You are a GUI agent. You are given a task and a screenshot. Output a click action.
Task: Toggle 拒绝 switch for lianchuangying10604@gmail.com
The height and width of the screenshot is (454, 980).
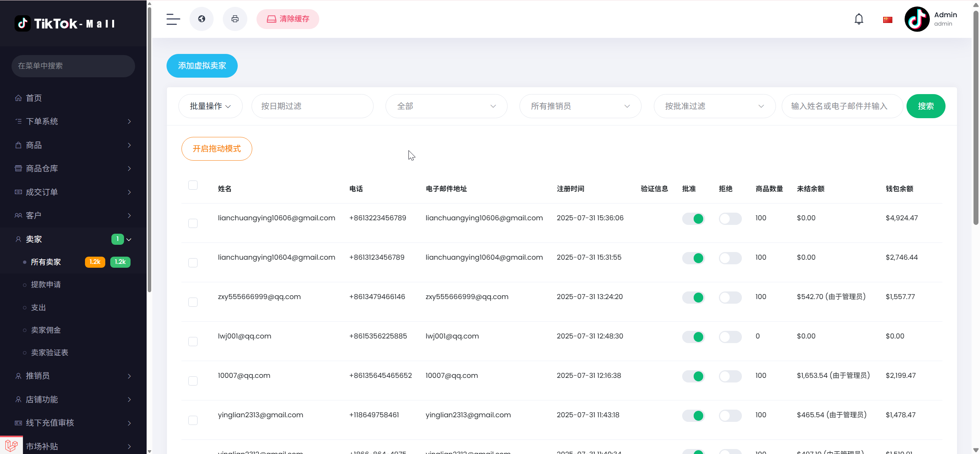730,258
